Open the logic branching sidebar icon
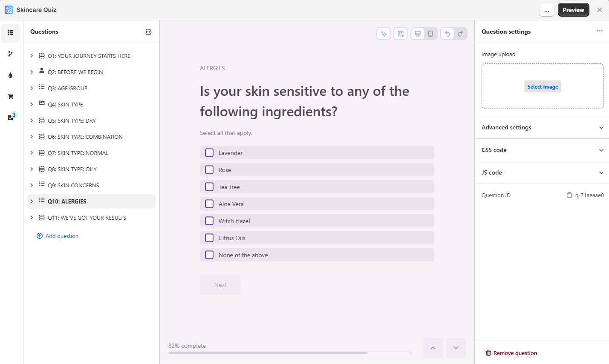The height and width of the screenshot is (364, 609). (10, 54)
